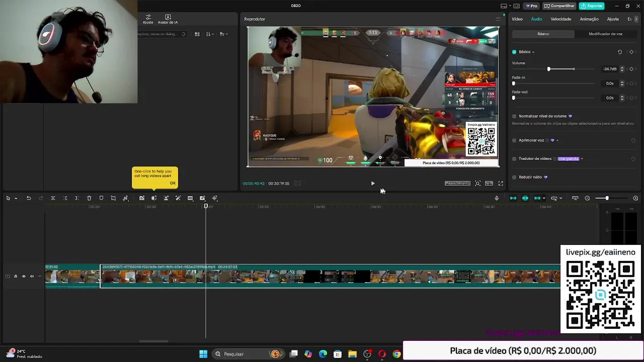The height and width of the screenshot is (362, 644).
Task: Adjust Volume value stepper
Action: (x=622, y=69)
